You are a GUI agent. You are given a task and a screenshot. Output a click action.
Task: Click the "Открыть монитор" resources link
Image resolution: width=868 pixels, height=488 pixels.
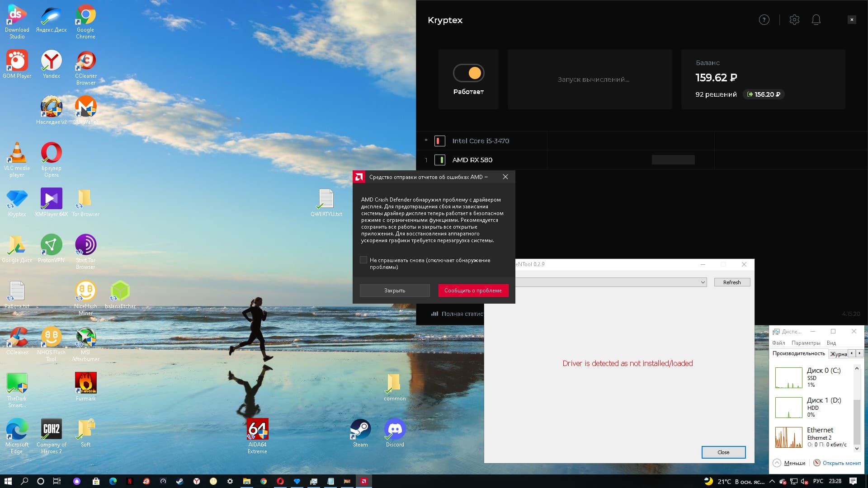tap(841, 463)
